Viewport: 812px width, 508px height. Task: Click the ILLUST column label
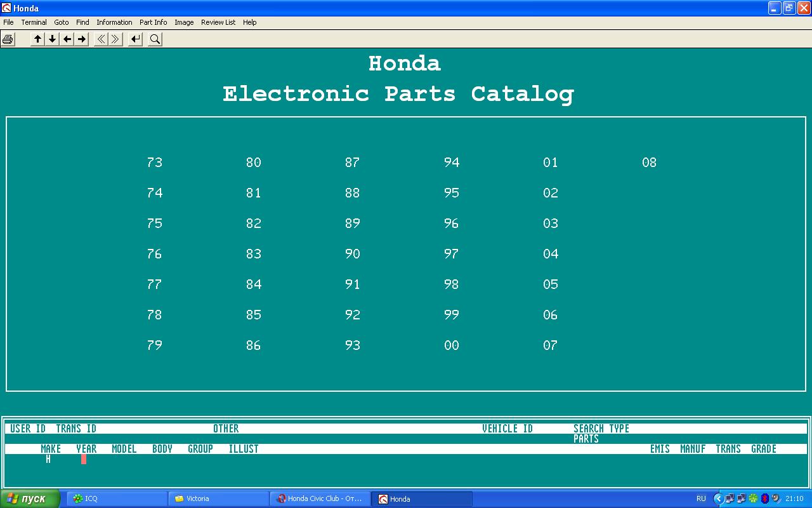244,449
